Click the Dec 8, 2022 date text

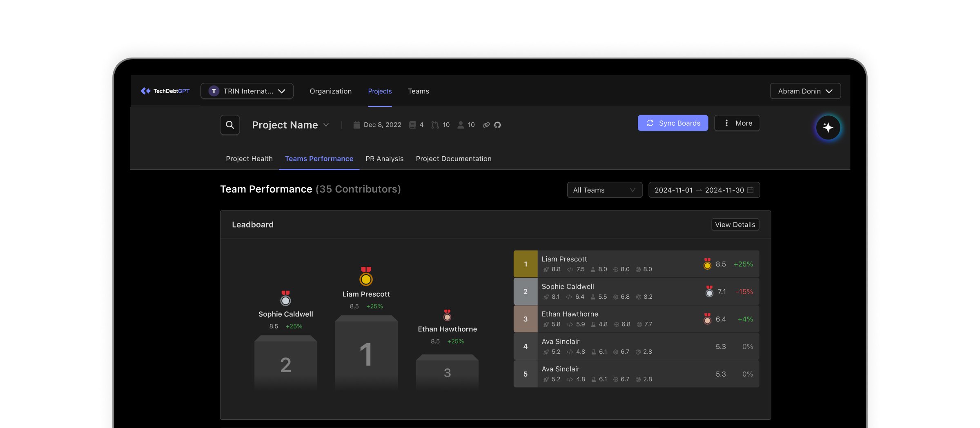(382, 125)
